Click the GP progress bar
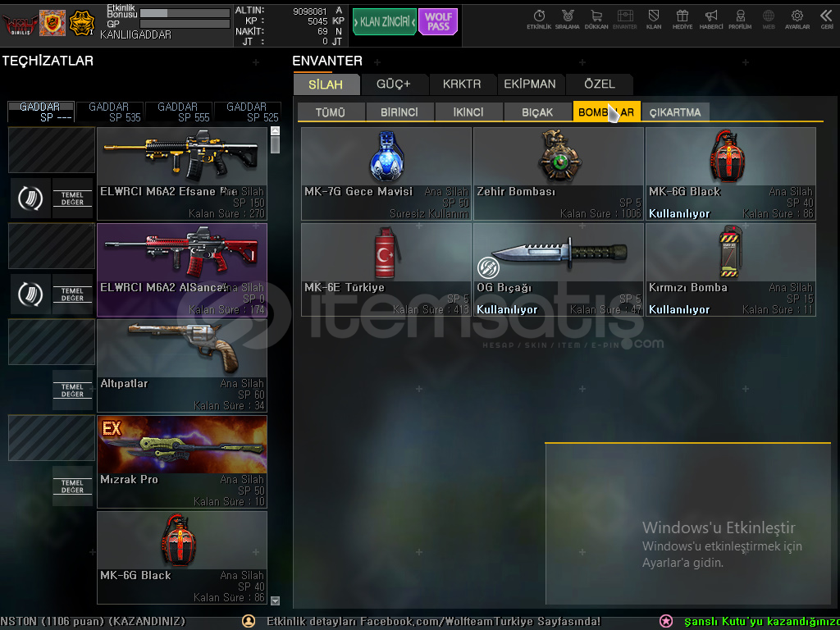Viewport: 840px width, 630px height. point(185,24)
